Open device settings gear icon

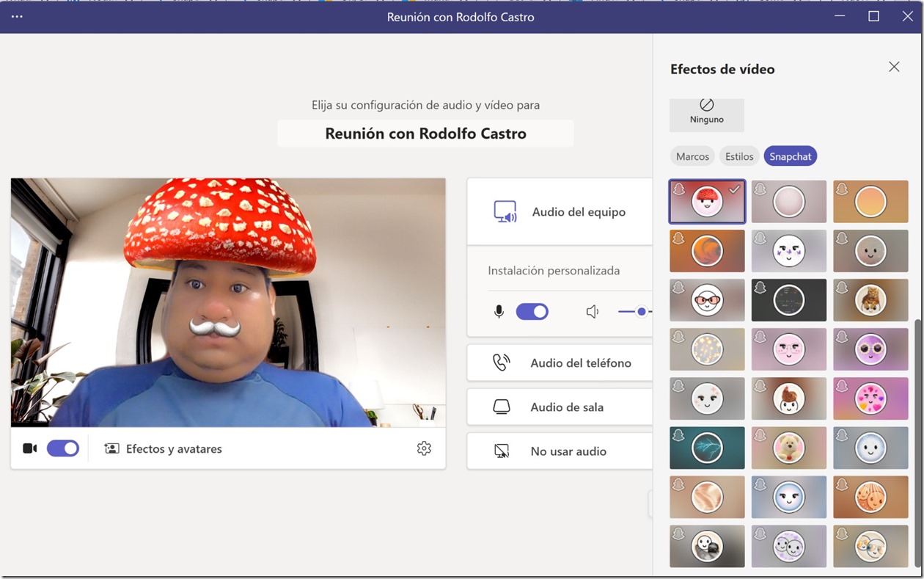coord(424,448)
